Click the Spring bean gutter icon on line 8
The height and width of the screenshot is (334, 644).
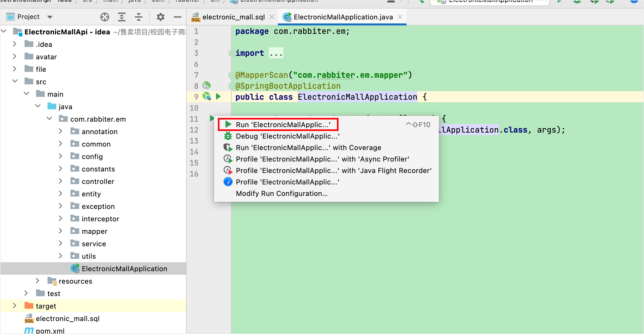(207, 86)
